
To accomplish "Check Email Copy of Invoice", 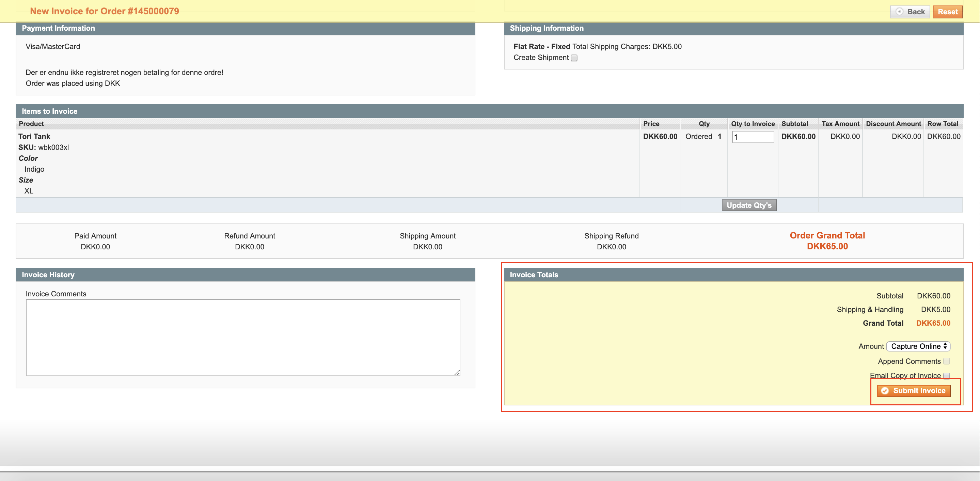I will coord(947,376).
